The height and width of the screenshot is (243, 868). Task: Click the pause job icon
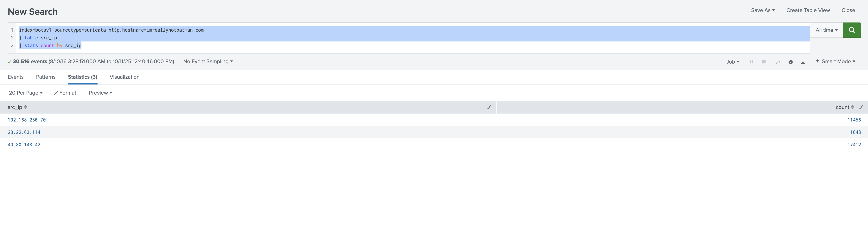click(x=751, y=62)
